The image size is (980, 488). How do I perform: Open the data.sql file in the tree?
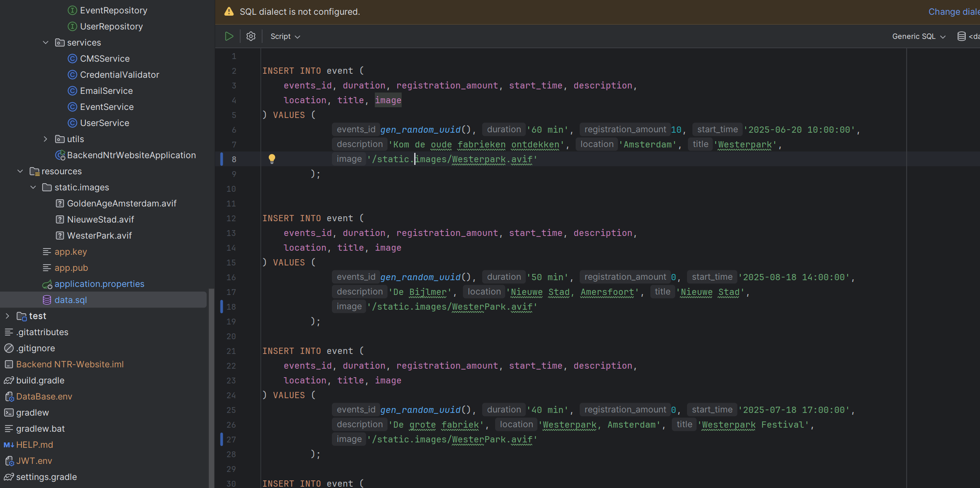point(70,300)
